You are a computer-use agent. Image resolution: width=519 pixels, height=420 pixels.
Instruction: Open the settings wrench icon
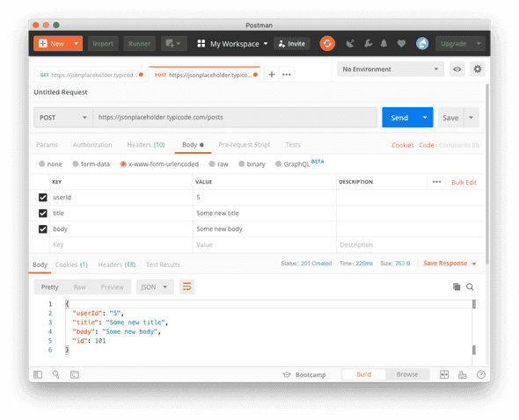(368, 43)
